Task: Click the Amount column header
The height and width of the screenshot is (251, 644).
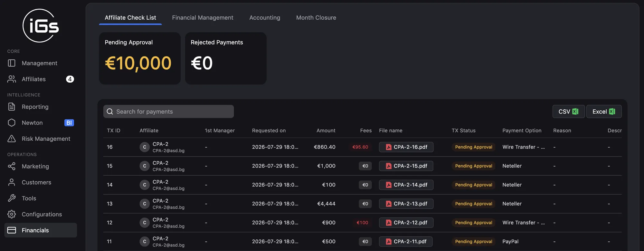Action: [x=326, y=130]
